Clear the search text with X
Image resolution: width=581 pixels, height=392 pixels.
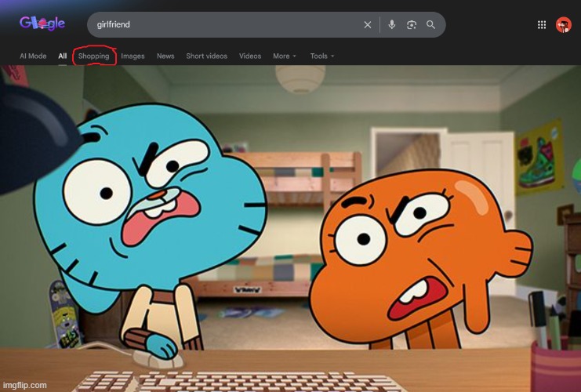pos(368,25)
